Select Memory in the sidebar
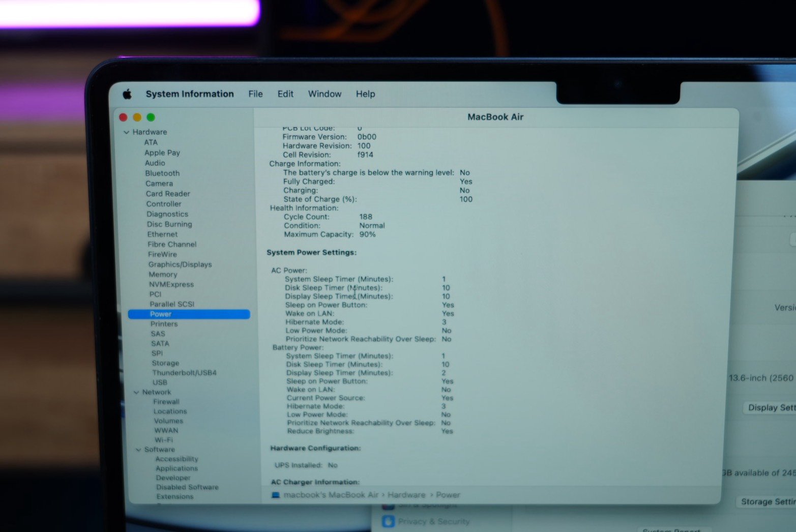The width and height of the screenshot is (796, 532). [x=163, y=275]
